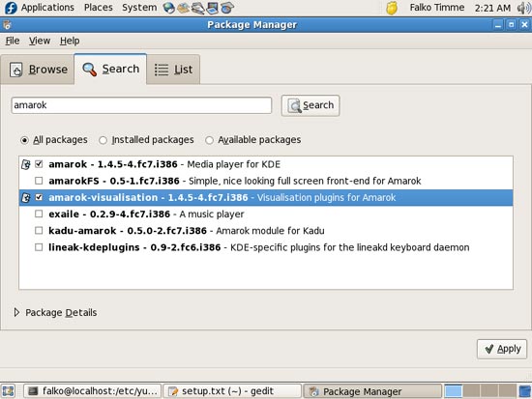Switch to the setup.txt gedit taskbar item

click(x=232, y=391)
